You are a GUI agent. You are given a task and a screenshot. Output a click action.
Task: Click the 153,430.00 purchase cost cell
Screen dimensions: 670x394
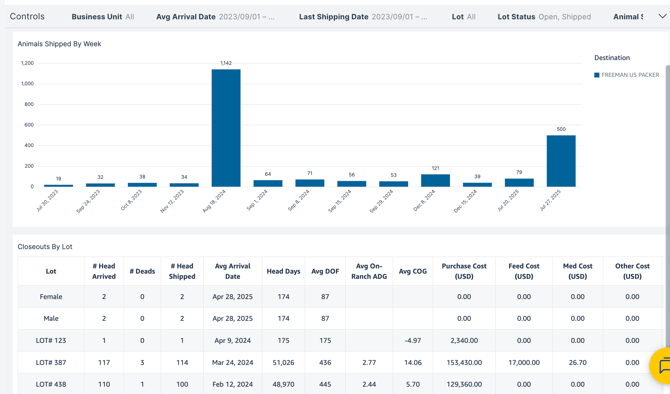[464, 362]
